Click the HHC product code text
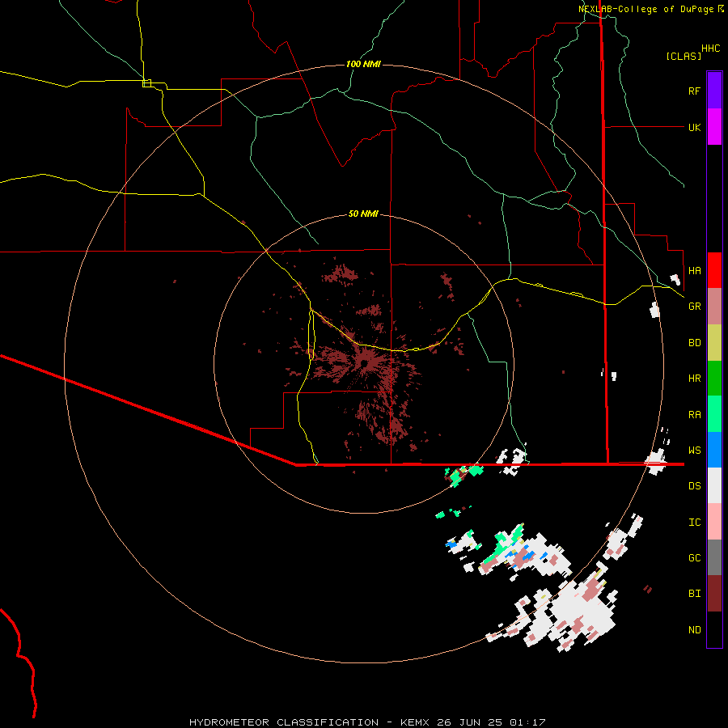The height and width of the screenshot is (728, 728). [711, 49]
